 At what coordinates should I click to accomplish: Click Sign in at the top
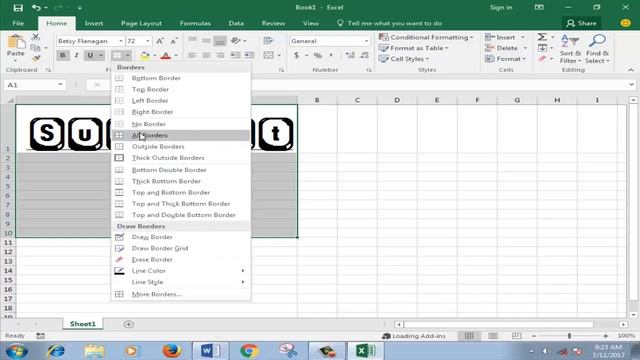501,7
